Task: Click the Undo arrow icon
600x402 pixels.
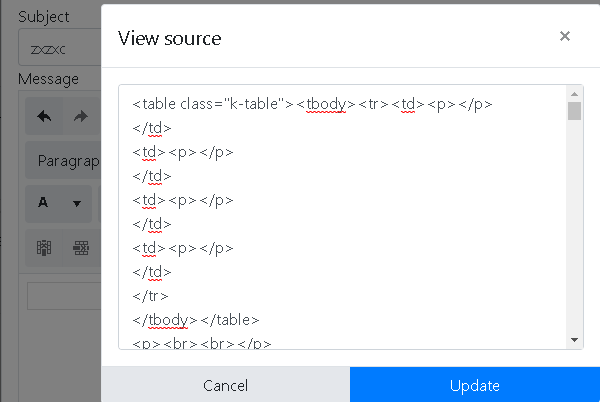Action: tap(44, 116)
